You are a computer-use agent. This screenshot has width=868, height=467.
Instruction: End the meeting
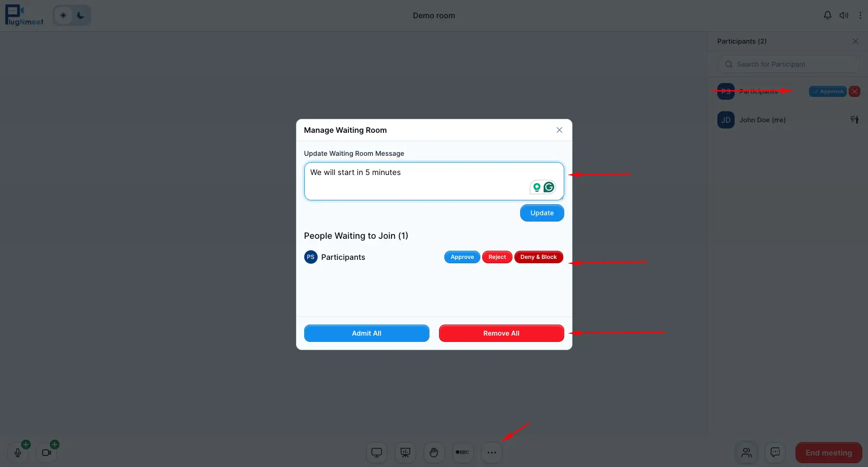(828, 452)
